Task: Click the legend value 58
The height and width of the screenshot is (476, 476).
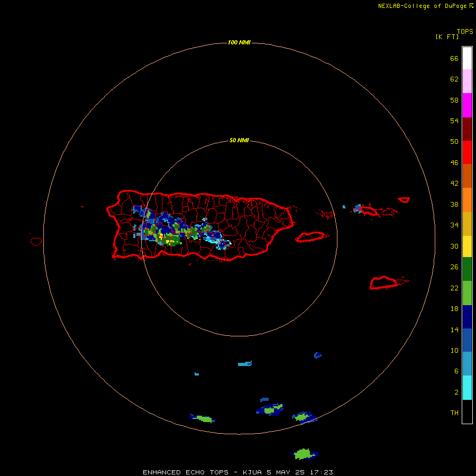Action: tap(454, 100)
